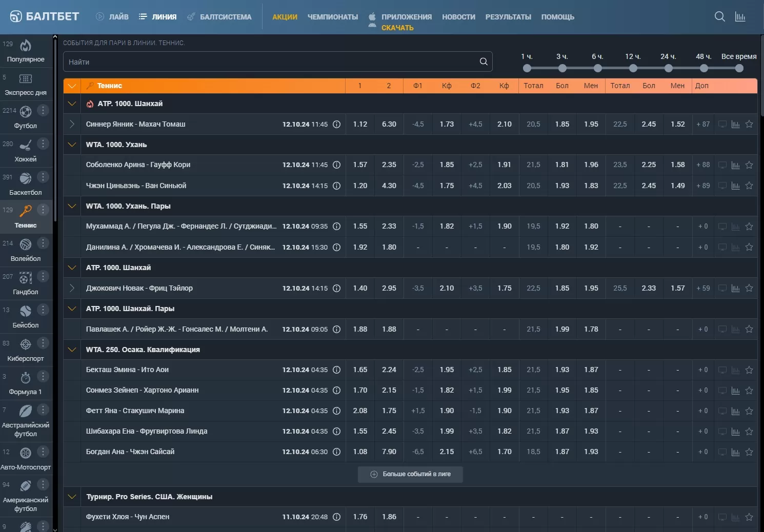Click the info icon for Синнер - Махач match
The image size is (764, 532).
[336, 124]
